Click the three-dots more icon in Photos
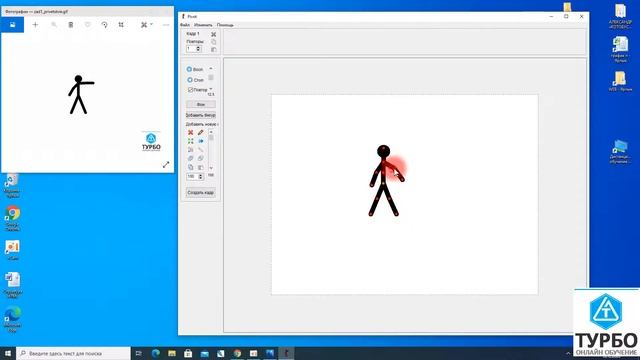640x360 pixels. (166, 25)
